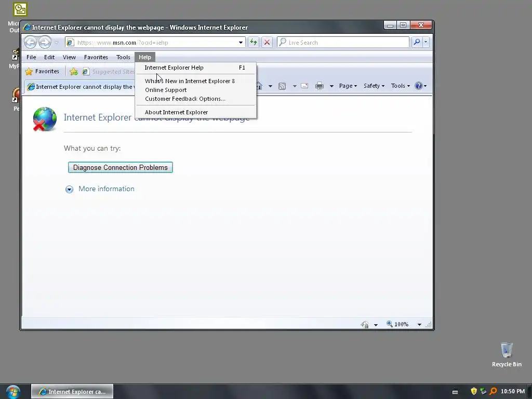Click the Microsoft Outlook desktop icon
This screenshot has height=399, width=532.
[20, 10]
